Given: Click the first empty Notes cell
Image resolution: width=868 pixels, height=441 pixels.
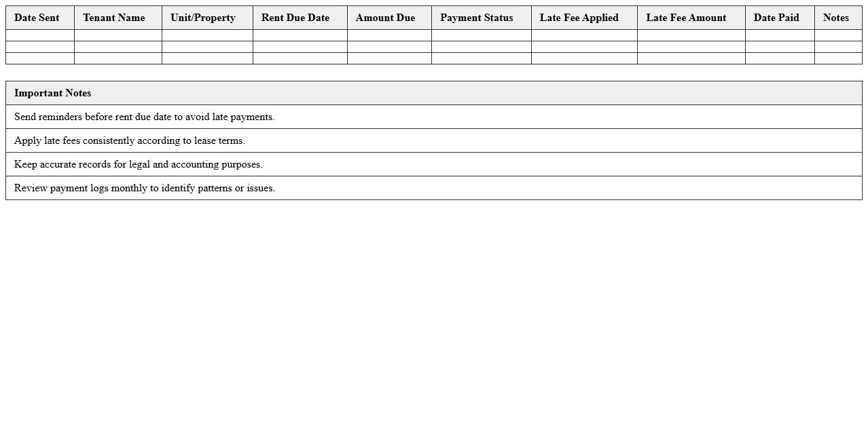Looking at the screenshot, I should pos(836,35).
